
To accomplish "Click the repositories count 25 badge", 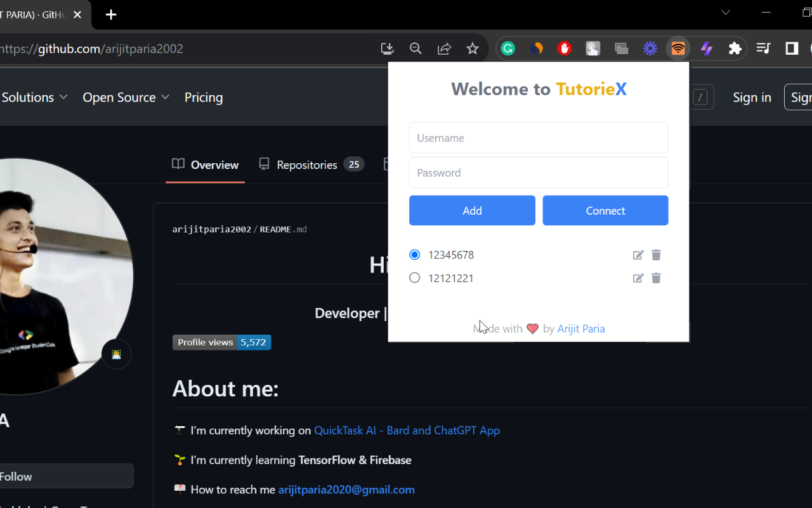I will tap(354, 164).
